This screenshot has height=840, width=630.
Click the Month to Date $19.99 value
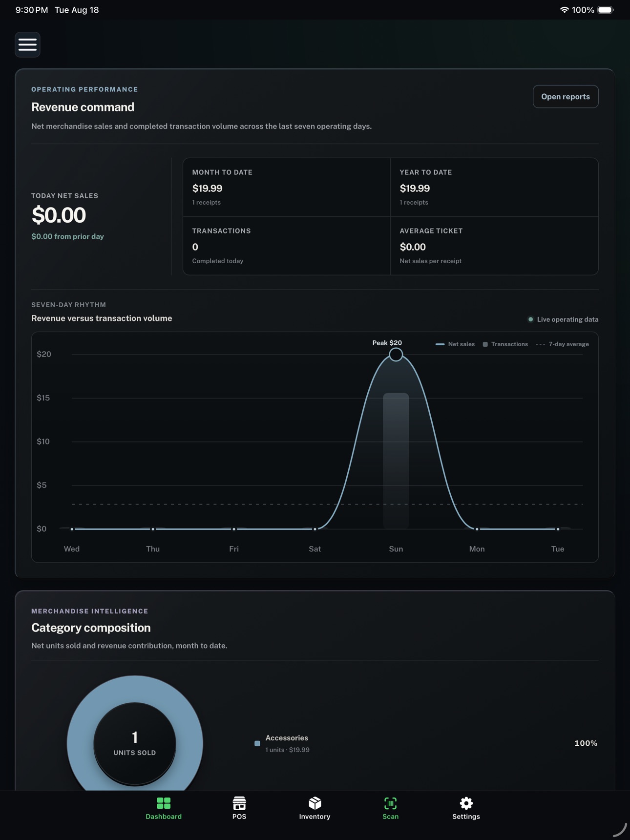(207, 189)
